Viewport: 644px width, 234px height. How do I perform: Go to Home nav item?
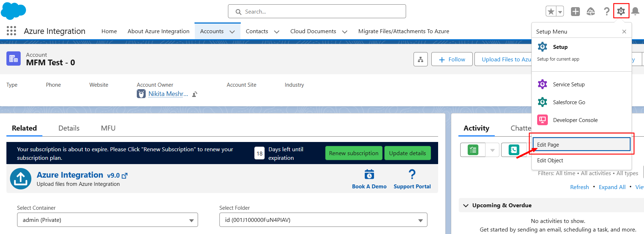(109, 31)
